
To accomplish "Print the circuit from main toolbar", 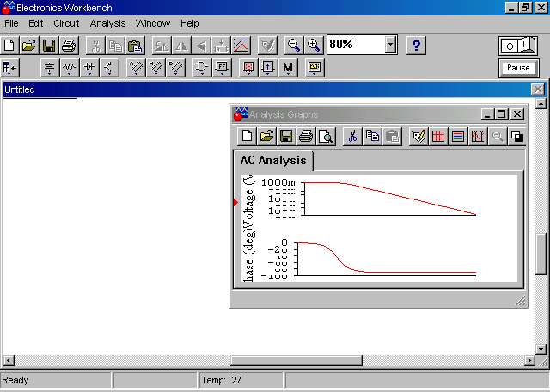I will point(69,46).
